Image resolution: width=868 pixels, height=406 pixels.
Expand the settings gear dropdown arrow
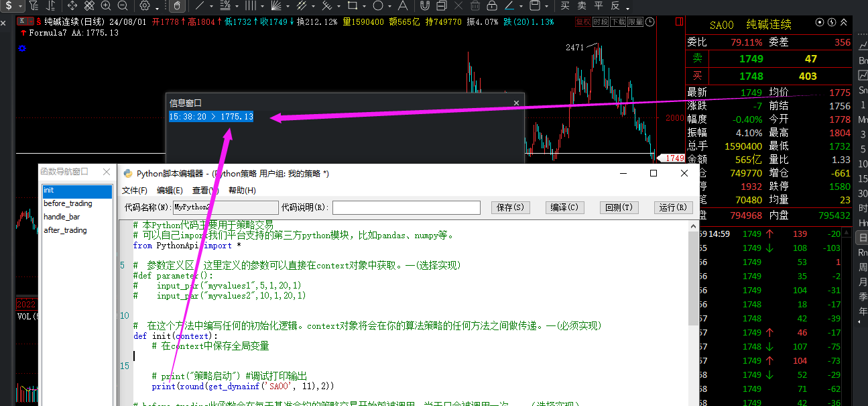[x=157, y=7]
